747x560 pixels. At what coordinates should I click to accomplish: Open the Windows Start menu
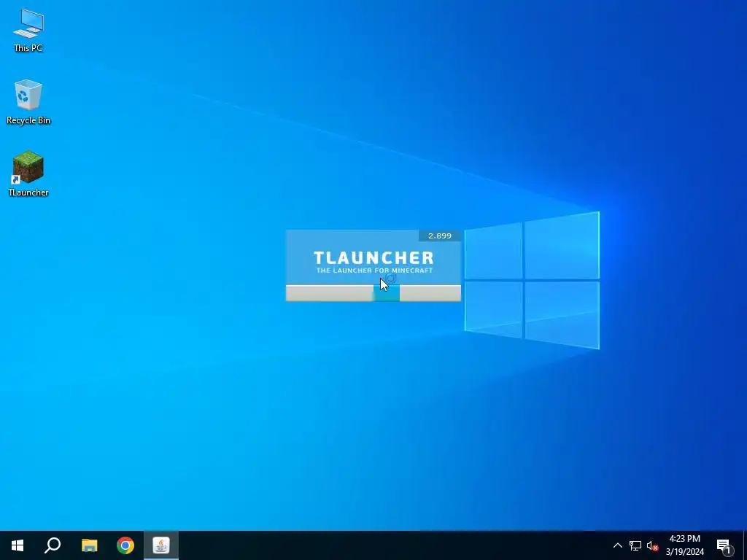click(18, 545)
